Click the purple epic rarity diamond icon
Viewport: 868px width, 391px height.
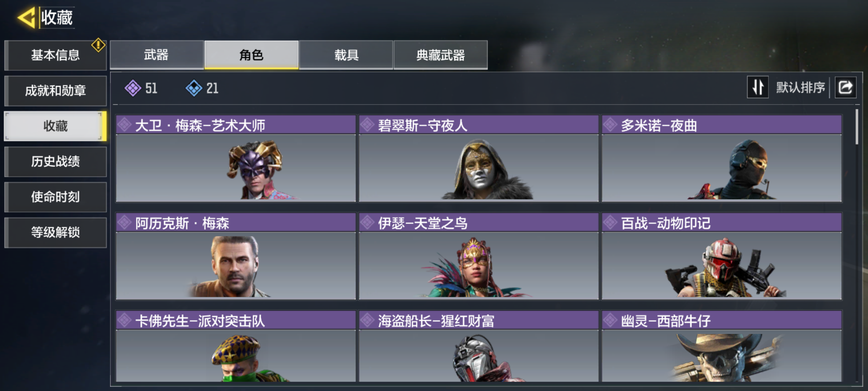pyautogui.click(x=133, y=88)
